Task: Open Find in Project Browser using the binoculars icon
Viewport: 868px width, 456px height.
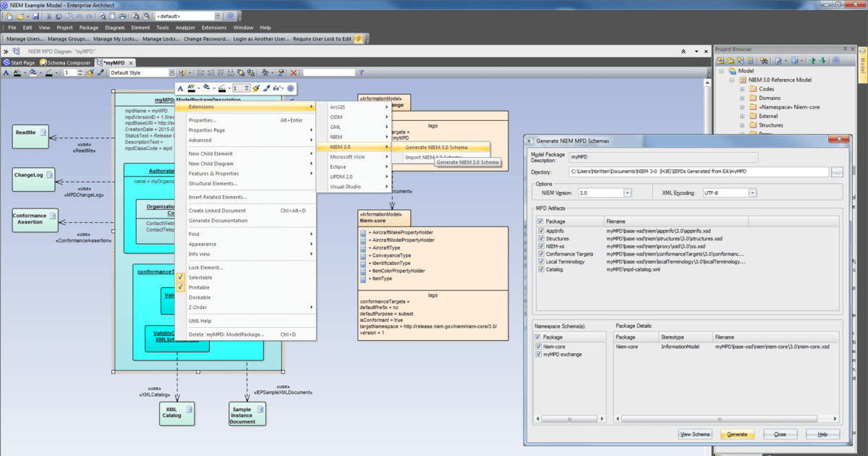Action: (x=764, y=60)
